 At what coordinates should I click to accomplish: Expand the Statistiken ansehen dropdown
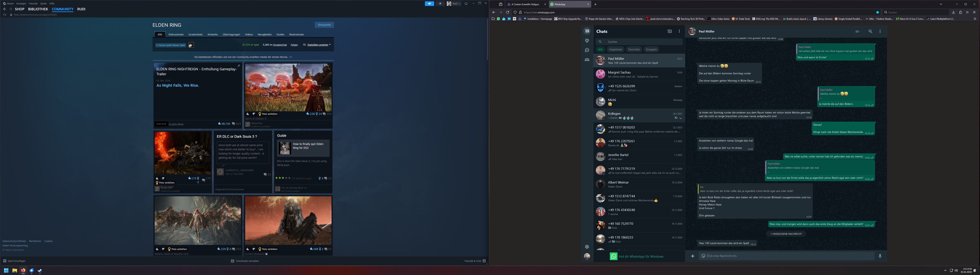[x=318, y=45]
